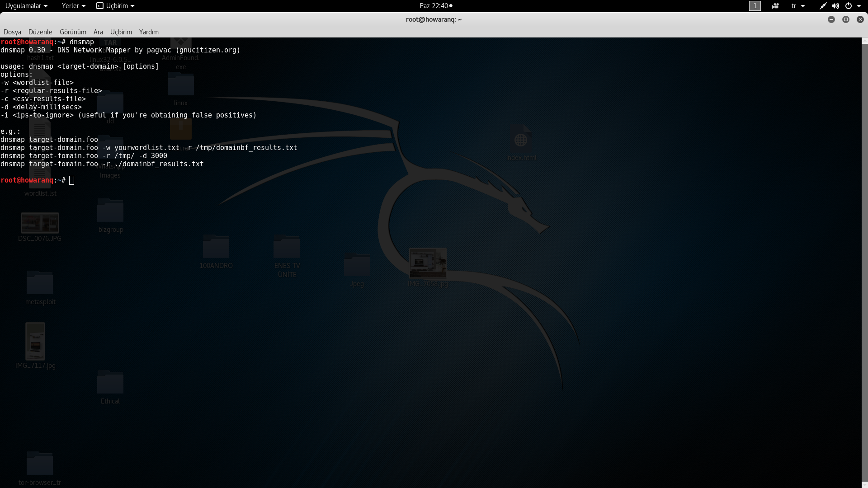Image resolution: width=868 pixels, height=488 pixels.
Task: Click the example line with yourwordlist.txt
Action: click(149, 148)
